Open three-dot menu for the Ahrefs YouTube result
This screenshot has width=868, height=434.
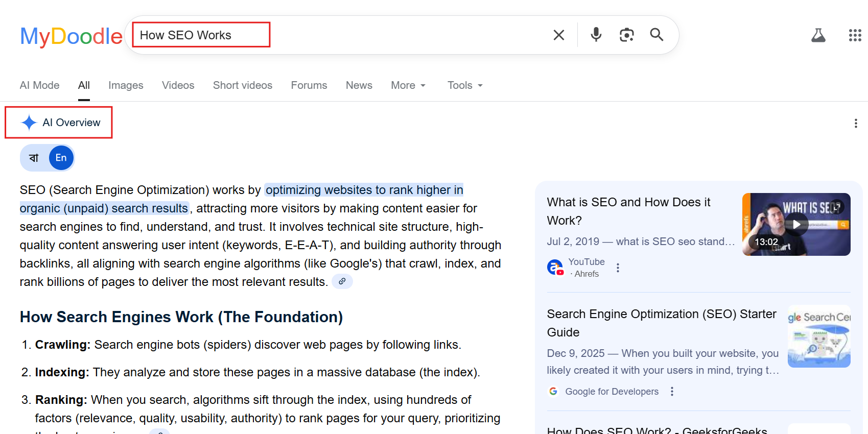(618, 268)
